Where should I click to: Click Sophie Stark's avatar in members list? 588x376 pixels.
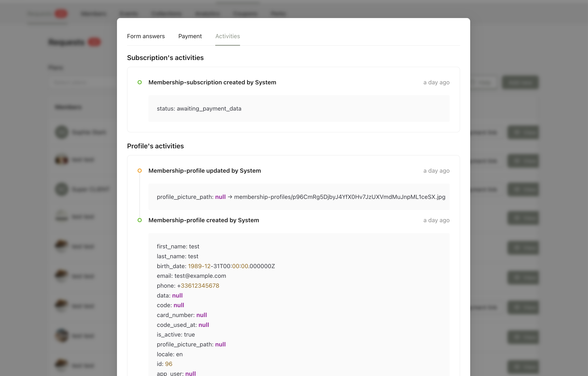62,132
